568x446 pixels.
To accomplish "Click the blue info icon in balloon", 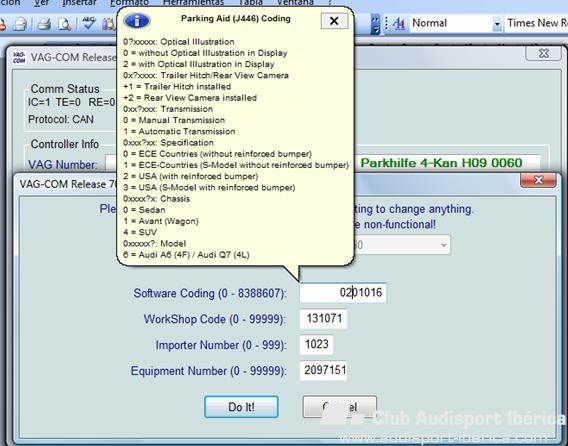I will (x=137, y=21).
